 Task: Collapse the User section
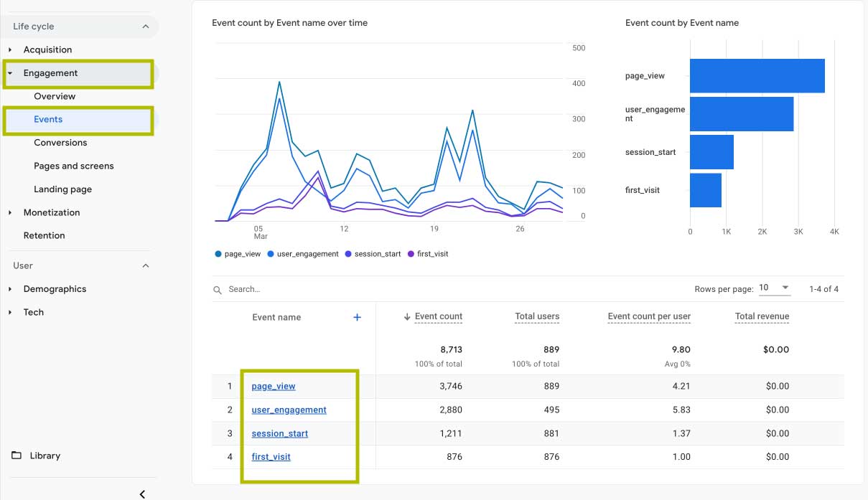tap(146, 265)
